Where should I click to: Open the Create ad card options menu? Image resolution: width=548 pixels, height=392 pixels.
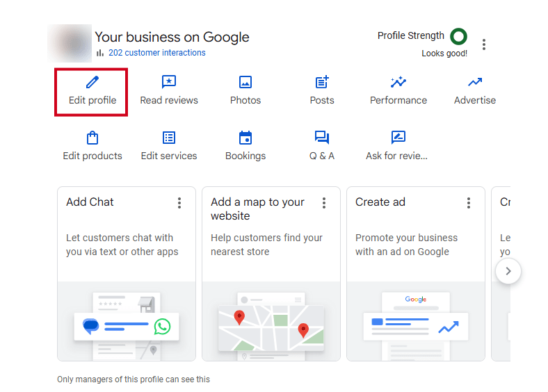point(469,203)
